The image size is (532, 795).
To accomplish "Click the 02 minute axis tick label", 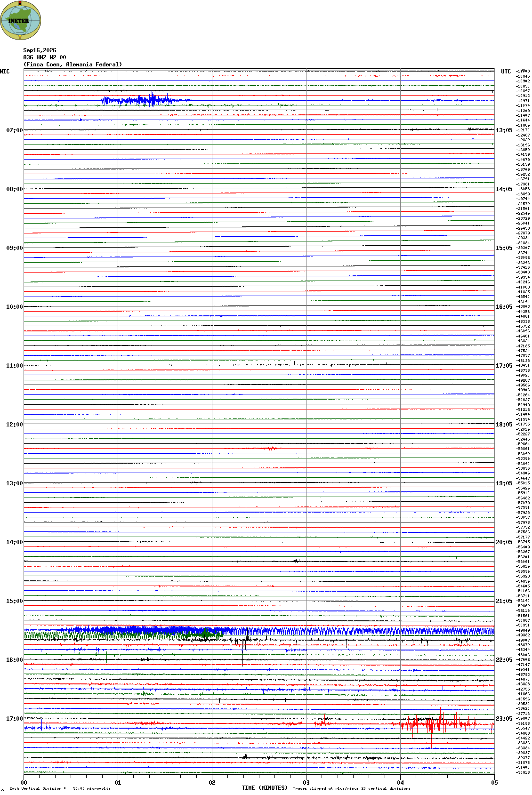I will pos(212,783).
